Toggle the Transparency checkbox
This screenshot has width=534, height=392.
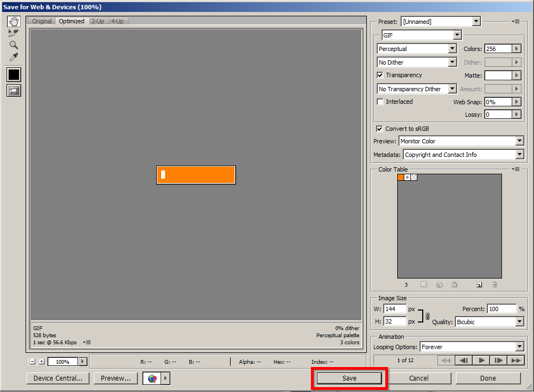pyautogui.click(x=380, y=75)
